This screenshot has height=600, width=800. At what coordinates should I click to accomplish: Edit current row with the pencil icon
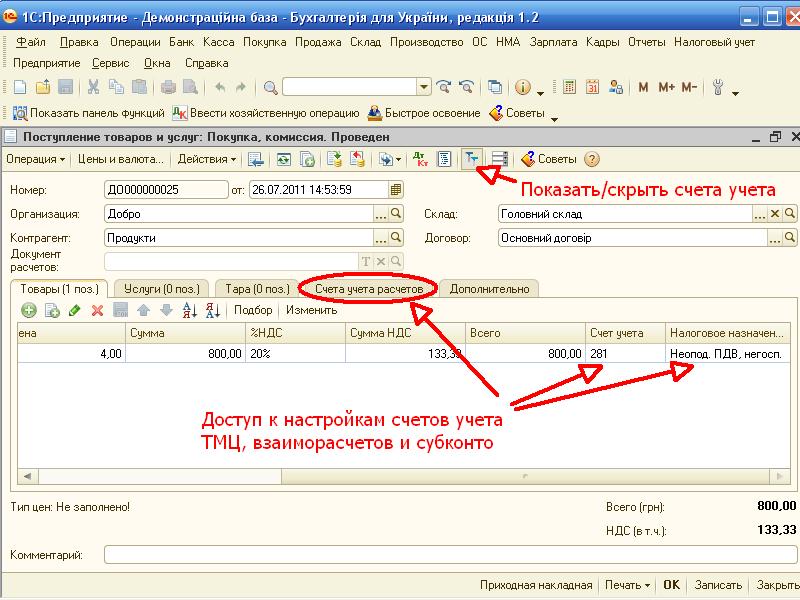74,310
